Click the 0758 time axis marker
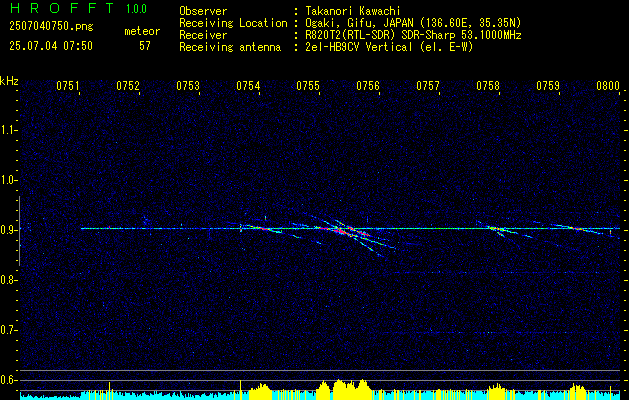629x400 pixels. pyautogui.click(x=488, y=86)
